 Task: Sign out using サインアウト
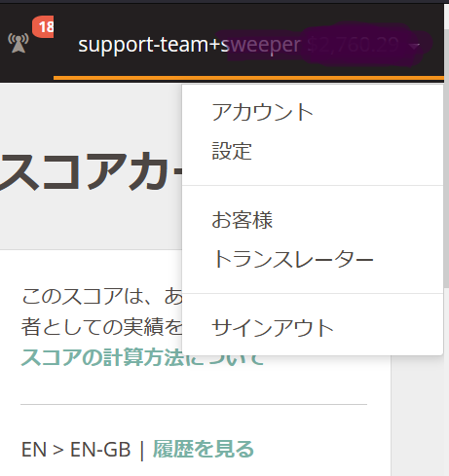[x=273, y=328]
